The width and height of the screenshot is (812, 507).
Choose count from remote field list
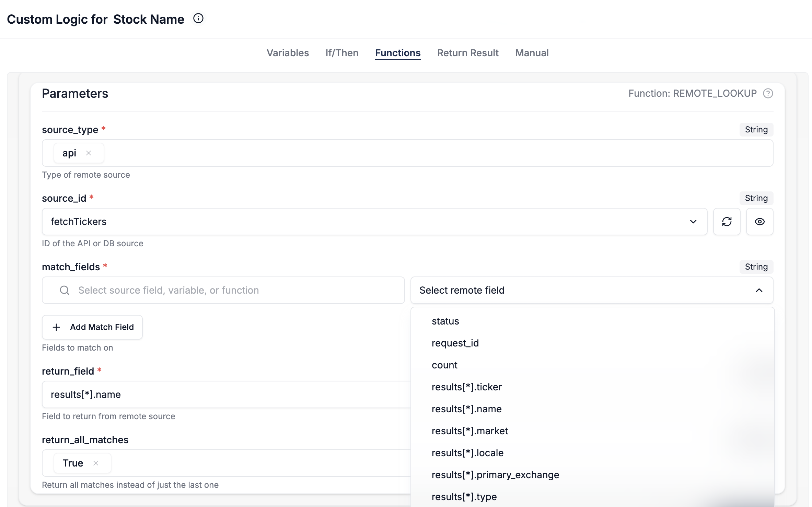point(592,365)
